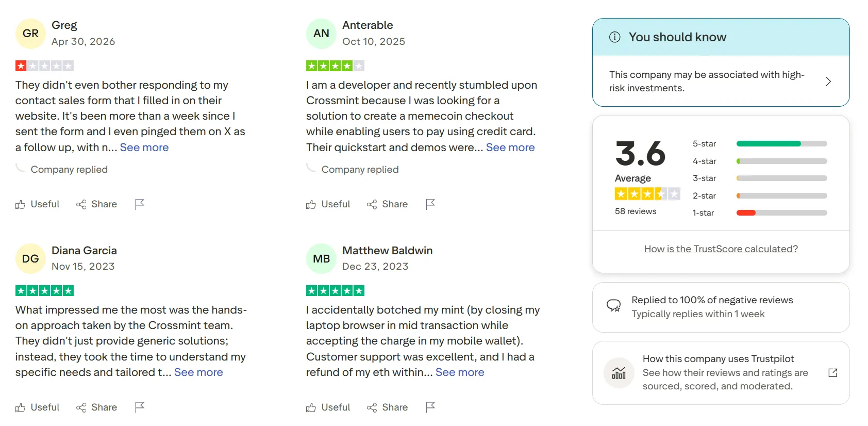Open How is the TrustScore calculated link
Image resolution: width=868 pixels, height=426 pixels.
721,249
